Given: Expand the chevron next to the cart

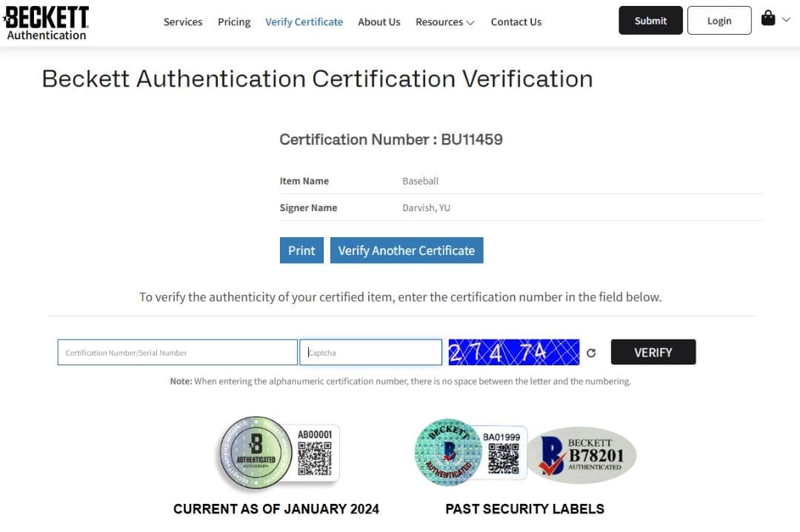Looking at the screenshot, I should tap(787, 19).
